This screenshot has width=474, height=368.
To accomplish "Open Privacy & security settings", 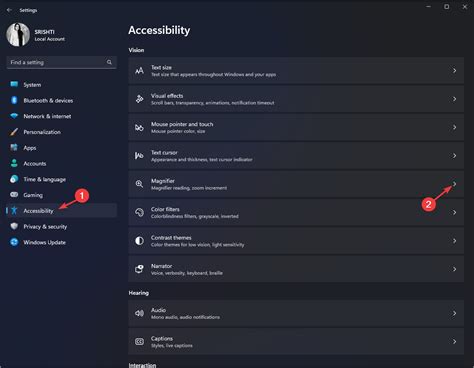I will pyautogui.click(x=45, y=227).
